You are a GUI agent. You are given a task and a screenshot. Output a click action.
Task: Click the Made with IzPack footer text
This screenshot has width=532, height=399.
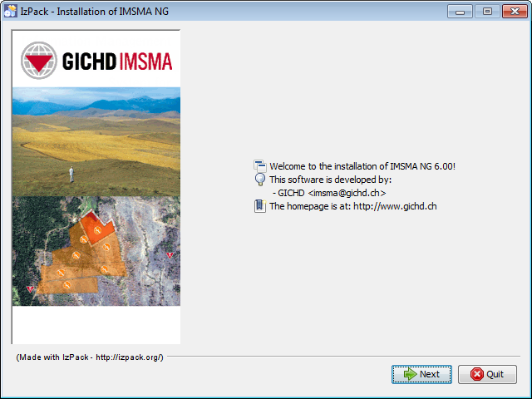pyautogui.click(x=90, y=357)
